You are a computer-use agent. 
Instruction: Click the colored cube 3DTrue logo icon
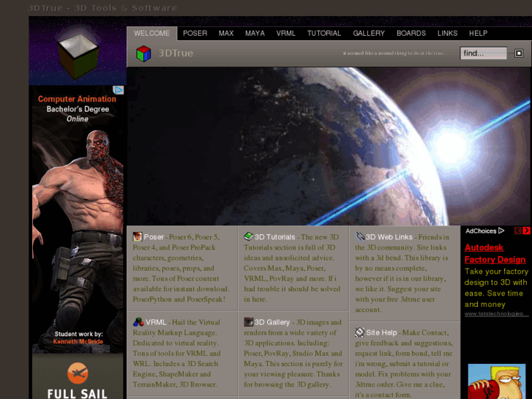pos(143,53)
